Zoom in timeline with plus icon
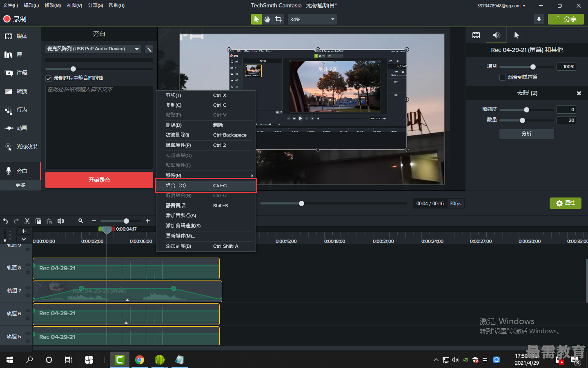Viewport: 588px width, 368px height. click(x=148, y=221)
